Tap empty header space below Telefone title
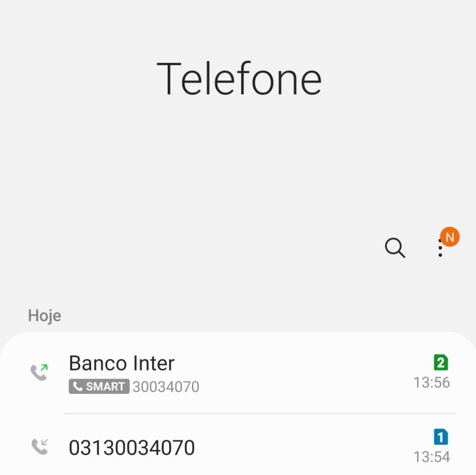476x475 pixels. coord(238,162)
